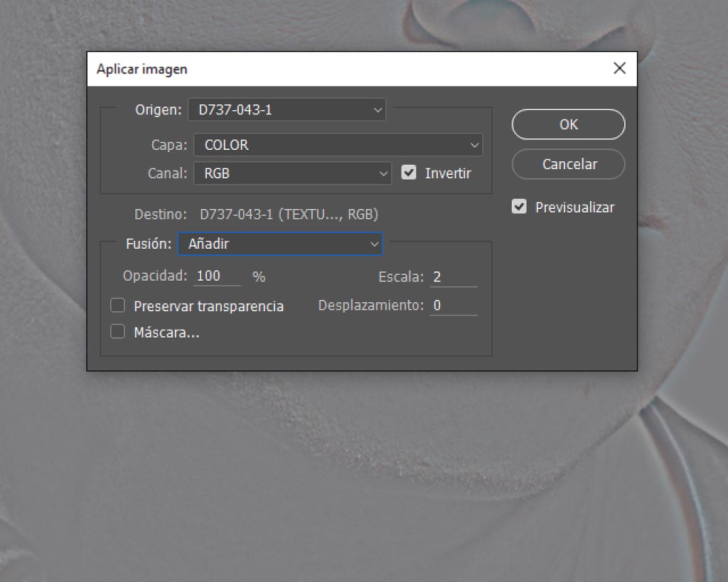The height and width of the screenshot is (582, 728).
Task: Click the Fusión label
Action: [x=149, y=244]
